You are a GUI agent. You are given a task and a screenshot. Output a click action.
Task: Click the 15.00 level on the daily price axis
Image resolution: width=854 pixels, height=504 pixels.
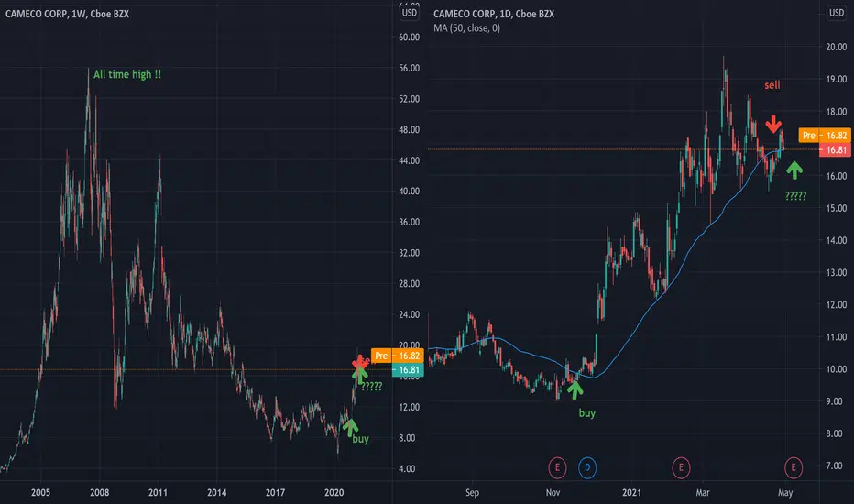click(836, 208)
